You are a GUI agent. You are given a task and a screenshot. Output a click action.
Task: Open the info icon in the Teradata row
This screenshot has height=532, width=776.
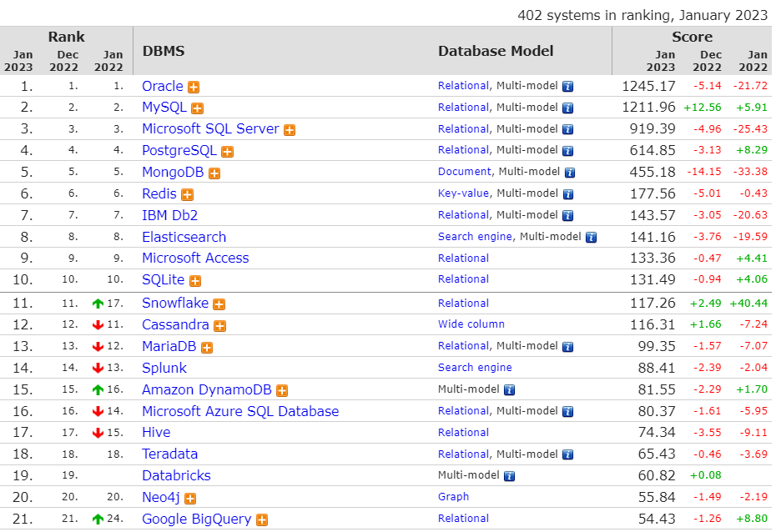click(x=567, y=455)
